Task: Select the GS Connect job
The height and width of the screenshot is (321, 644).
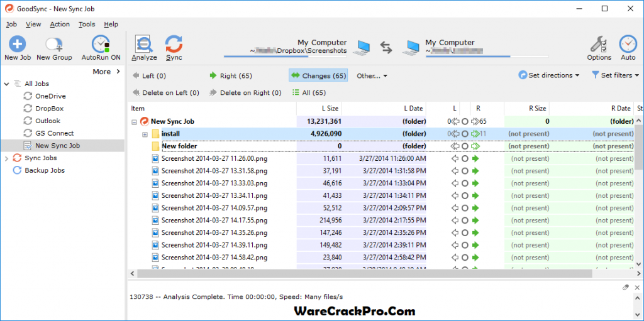Action: tap(55, 133)
